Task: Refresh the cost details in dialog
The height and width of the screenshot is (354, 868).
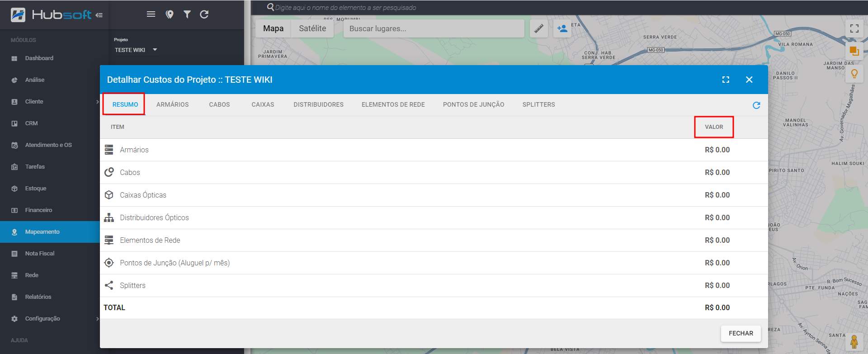Action: pyautogui.click(x=756, y=105)
